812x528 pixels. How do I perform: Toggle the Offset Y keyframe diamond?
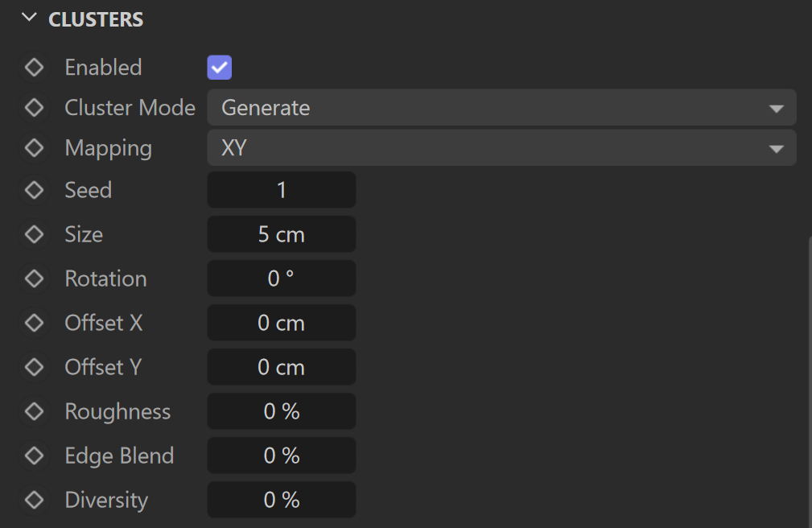pyautogui.click(x=34, y=367)
